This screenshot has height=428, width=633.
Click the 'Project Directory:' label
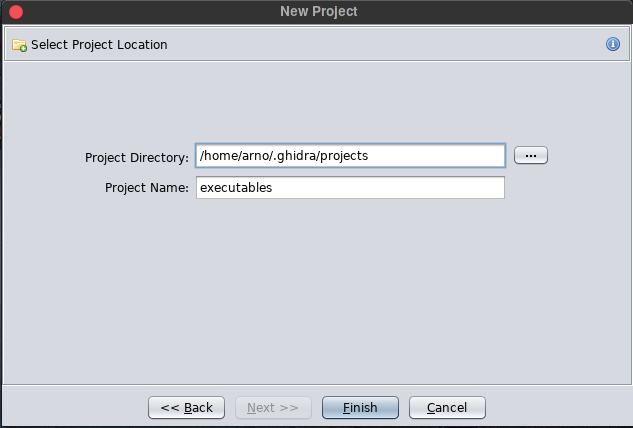pos(137,157)
